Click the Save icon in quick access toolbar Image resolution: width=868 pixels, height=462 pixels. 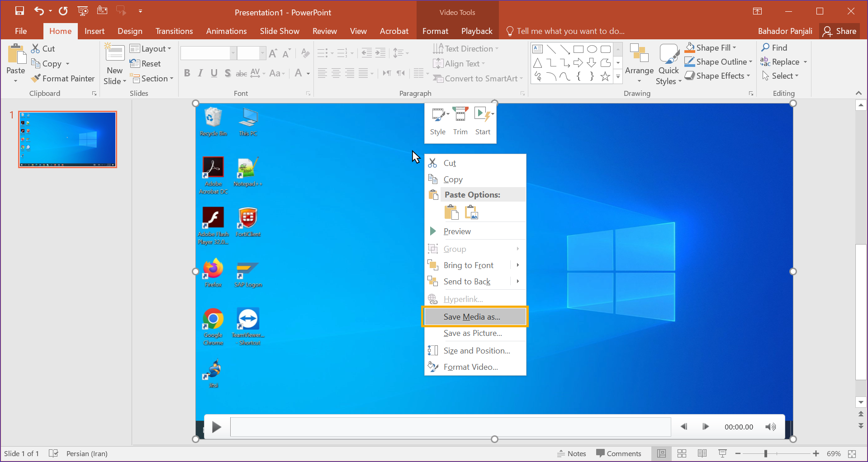[x=19, y=11]
